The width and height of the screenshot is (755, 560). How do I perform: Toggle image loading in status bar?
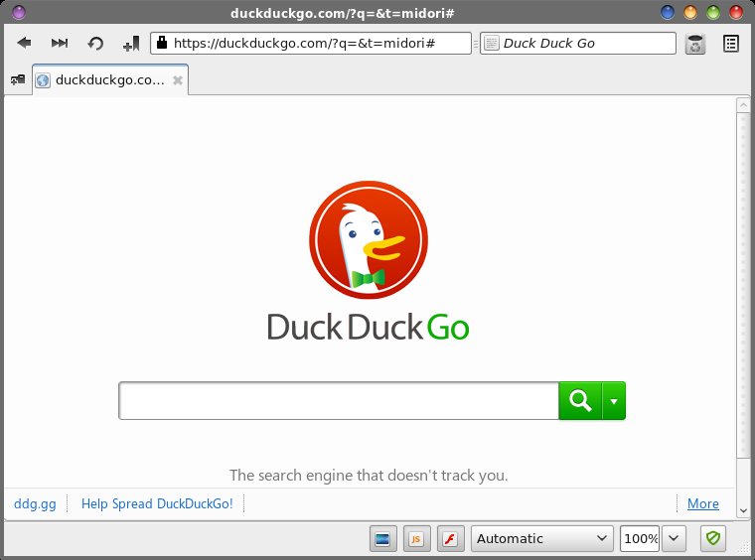pos(382,538)
